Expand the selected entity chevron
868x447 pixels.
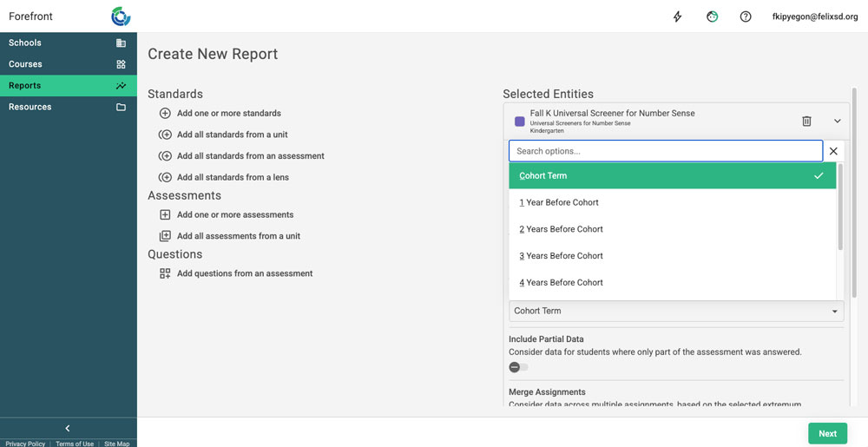click(x=838, y=122)
